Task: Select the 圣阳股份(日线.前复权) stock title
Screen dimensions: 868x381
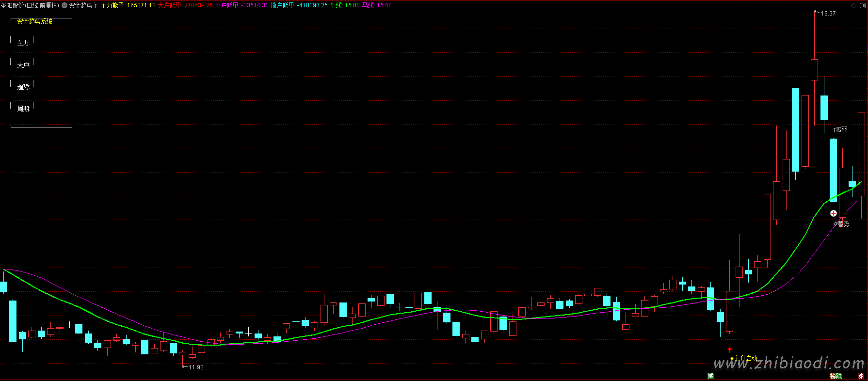Action: tap(30, 5)
